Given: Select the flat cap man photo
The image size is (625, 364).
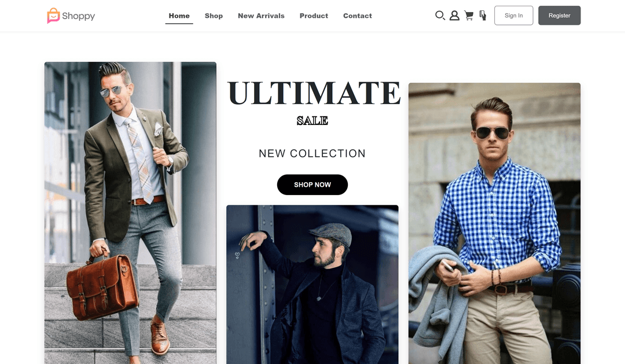Looking at the screenshot, I should coord(312,285).
